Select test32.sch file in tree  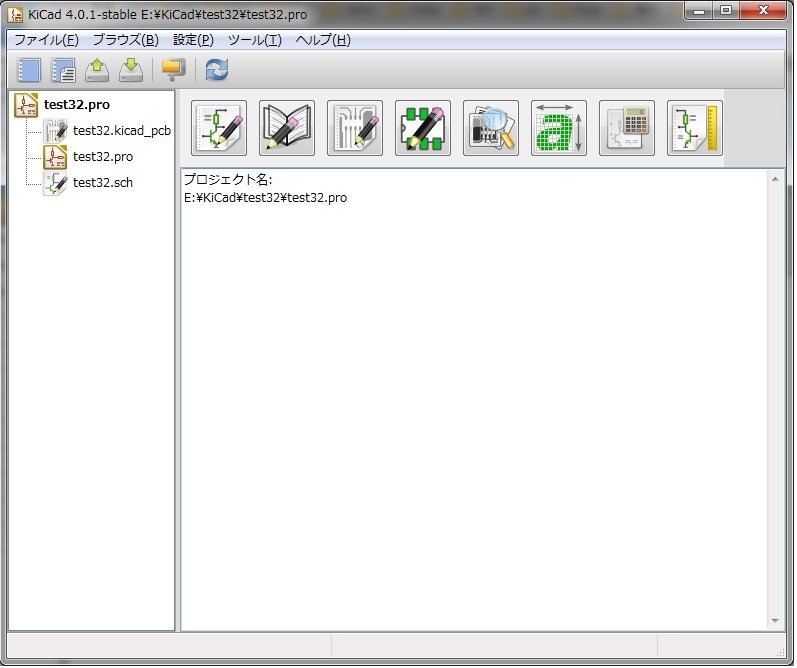pos(103,183)
